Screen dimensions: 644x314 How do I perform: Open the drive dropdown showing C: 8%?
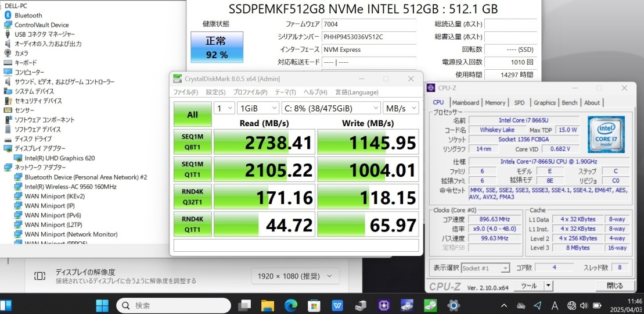[x=330, y=108]
